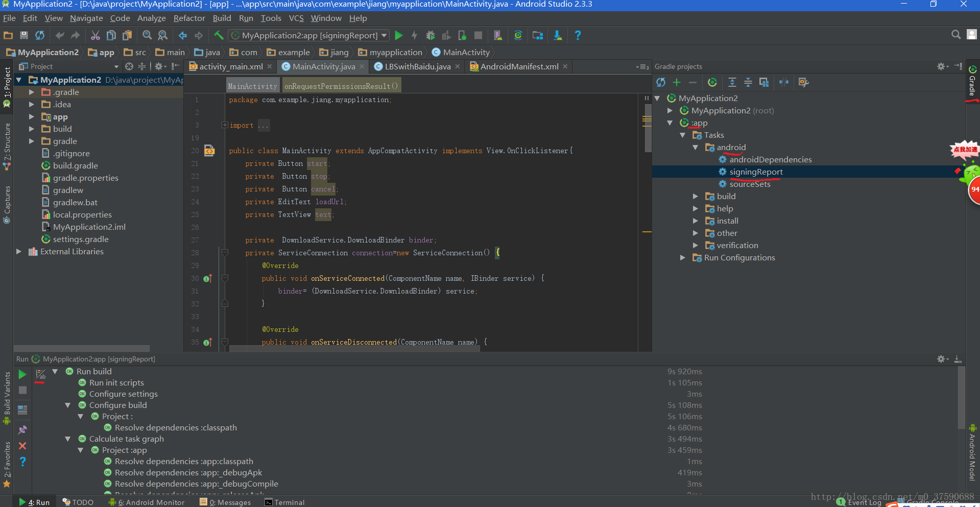The height and width of the screenshot is (507, 980).
Task: Pin tab in Run panel
Action: point(22,429)
